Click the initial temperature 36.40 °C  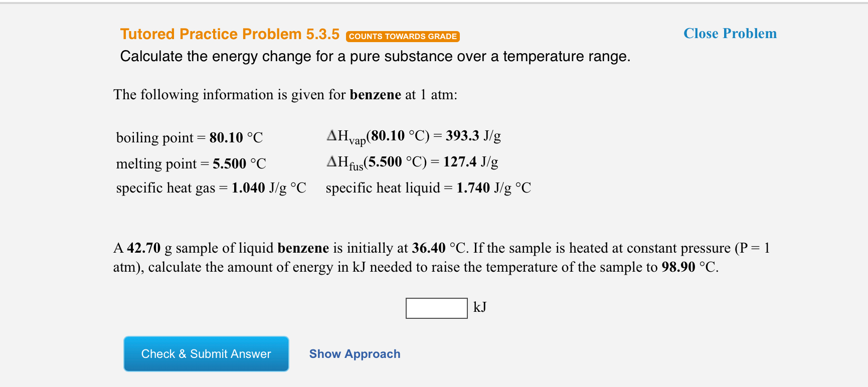[428, 248]
